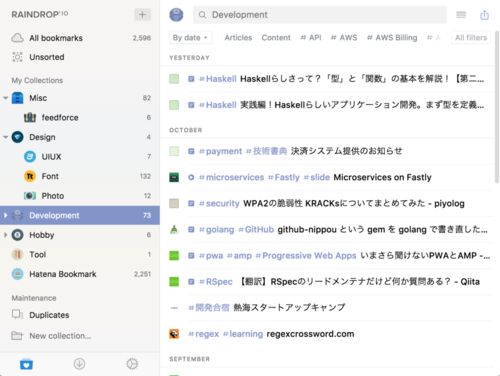Click the view mode list icon
Image resolution: width=500 pixels, height=376 pixels.
tap(461, 15)
